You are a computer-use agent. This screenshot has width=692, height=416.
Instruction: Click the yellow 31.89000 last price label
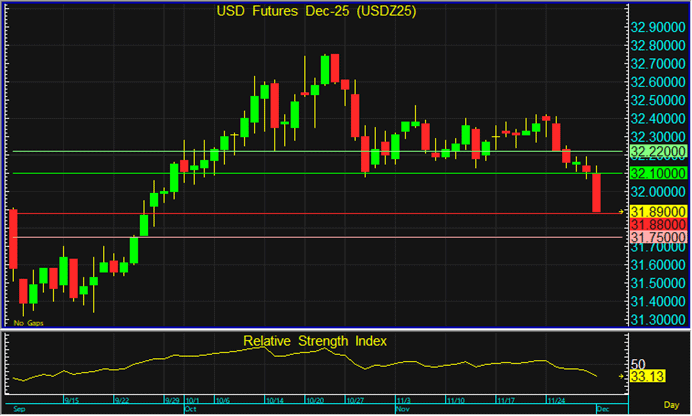tap(657, 212)
